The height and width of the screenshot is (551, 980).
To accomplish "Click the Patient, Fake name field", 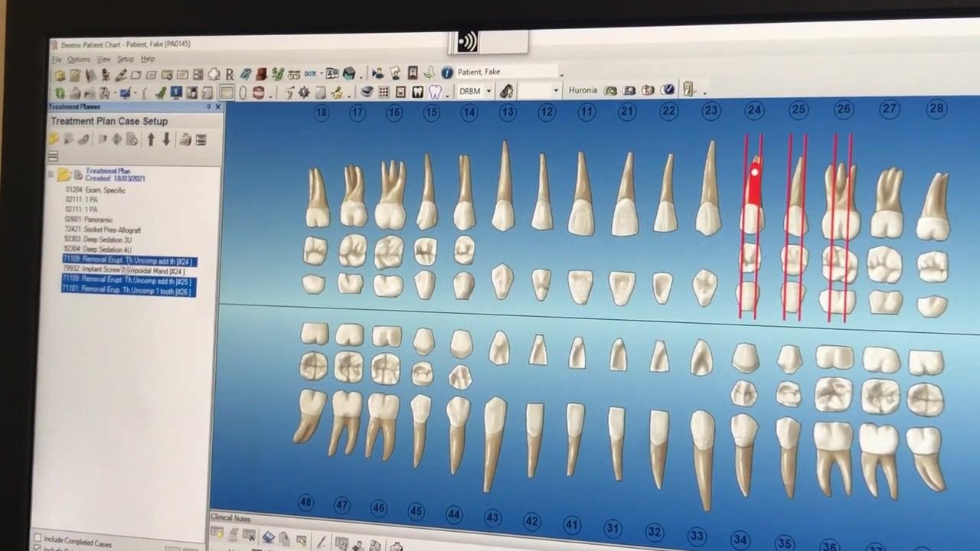I will click(x=507, y=72).
